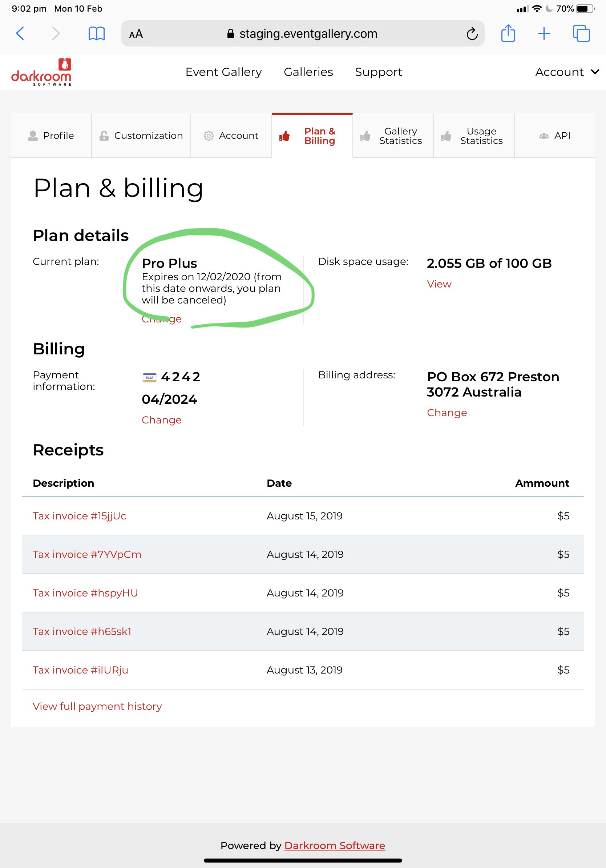Tap the AA reader text size button
This screenshot has height=868, width=606.
coord(136,34)
